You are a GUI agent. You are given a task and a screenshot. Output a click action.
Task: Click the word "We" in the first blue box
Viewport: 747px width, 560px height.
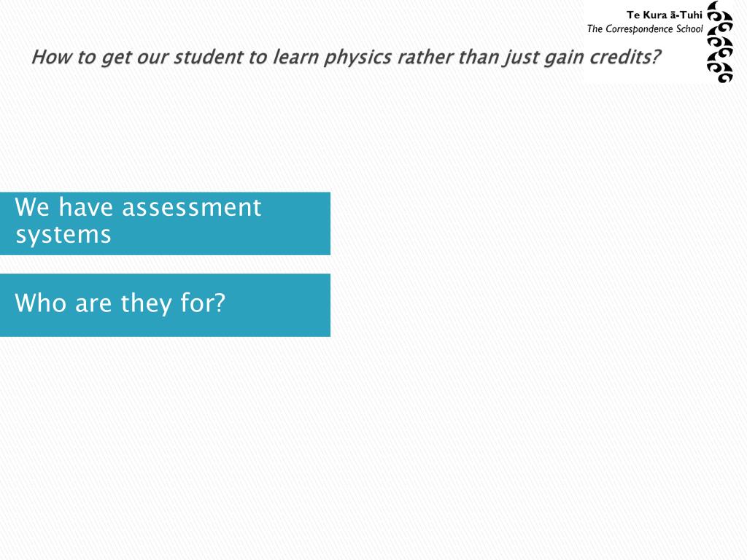(32, 208)
